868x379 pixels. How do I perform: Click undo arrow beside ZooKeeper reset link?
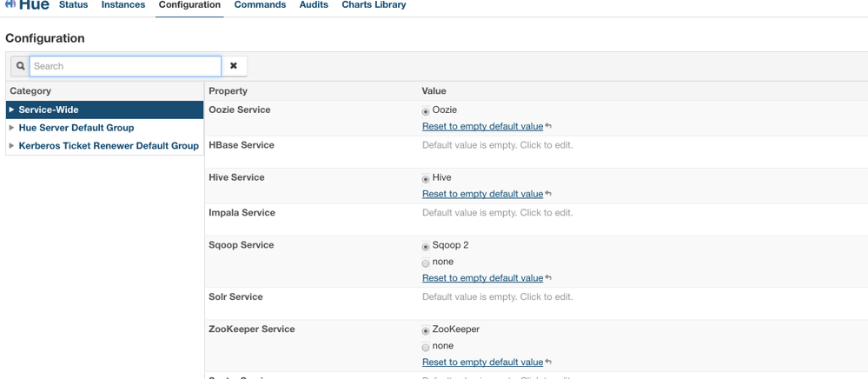pos(549,362)
